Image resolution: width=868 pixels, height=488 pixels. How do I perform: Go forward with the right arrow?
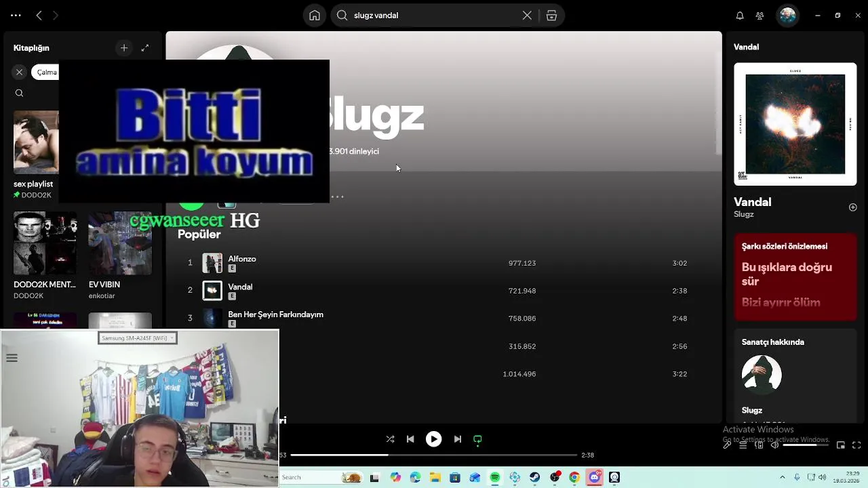56,15
